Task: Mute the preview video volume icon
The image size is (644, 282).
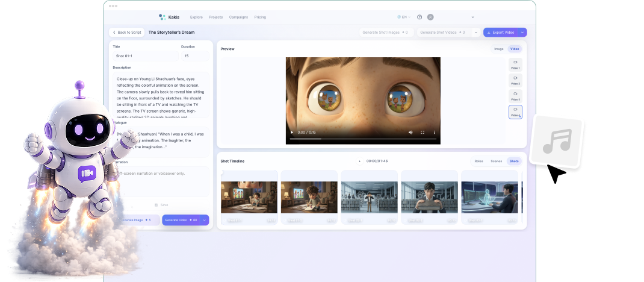Action: tap(410, 133)
